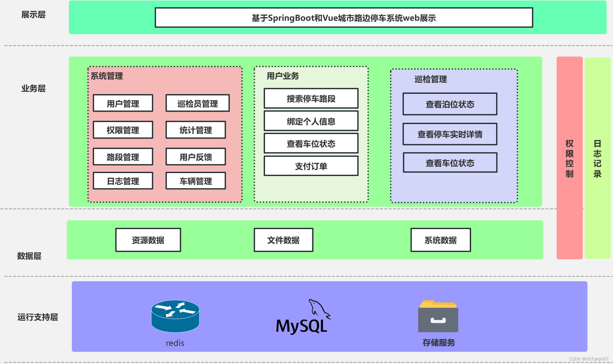The height and width of the screenshot is (364, 613).
Task: Click the 查看停车实时详情 box
Action: pos(450,134)
